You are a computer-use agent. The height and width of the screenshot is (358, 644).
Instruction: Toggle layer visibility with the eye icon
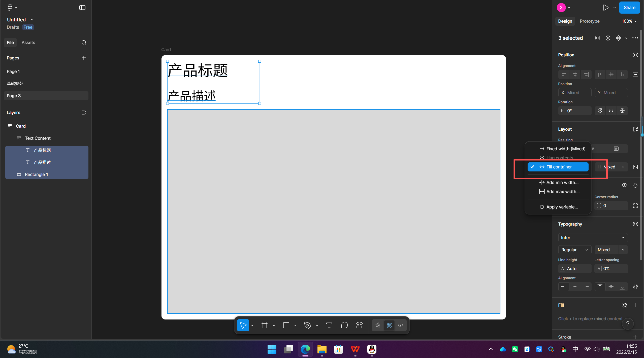(x=625, y=185)
